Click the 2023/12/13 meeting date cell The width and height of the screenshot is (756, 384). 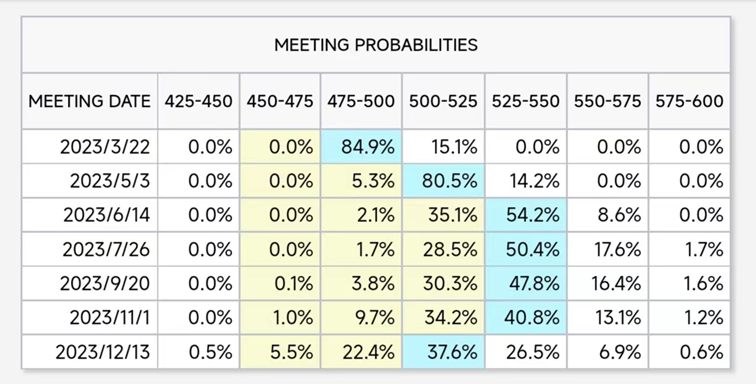(90, 352)
